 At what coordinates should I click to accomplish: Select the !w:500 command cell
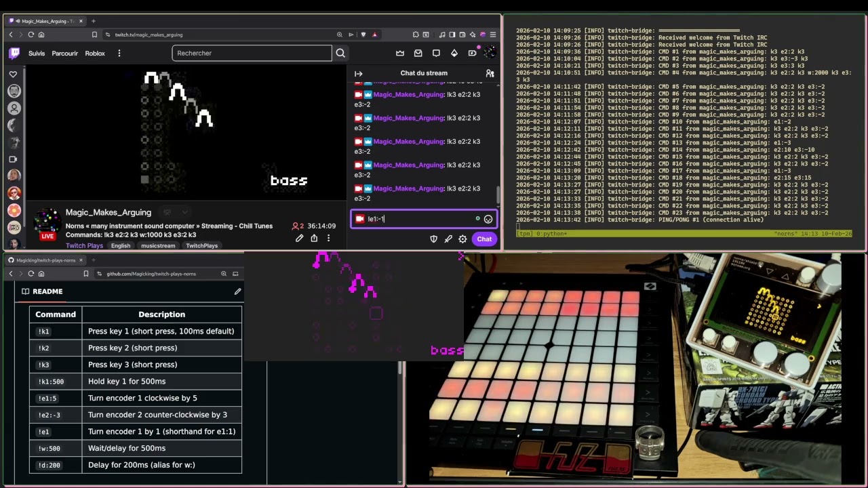click(x=56, y=448)
